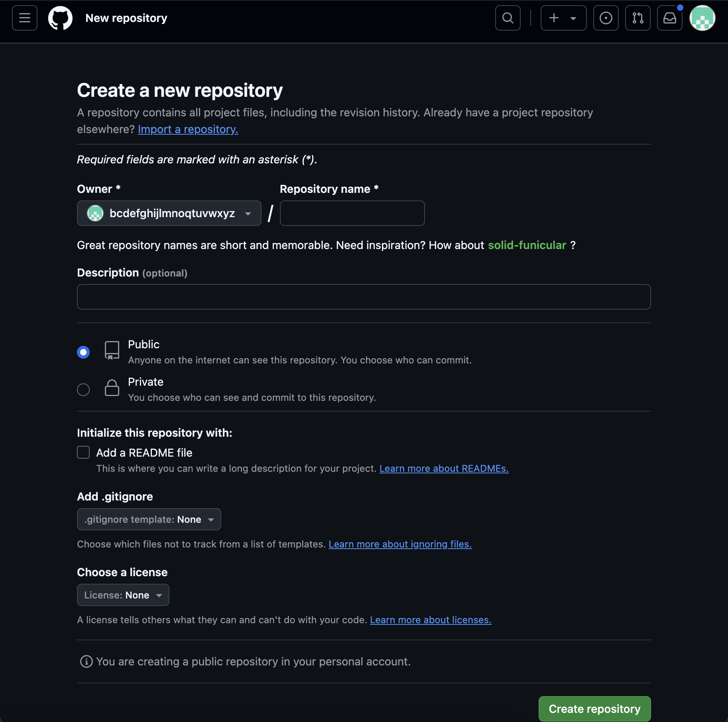Click the Private lock icon
This screenshot has width=728, height=722.
pos(112,388)
